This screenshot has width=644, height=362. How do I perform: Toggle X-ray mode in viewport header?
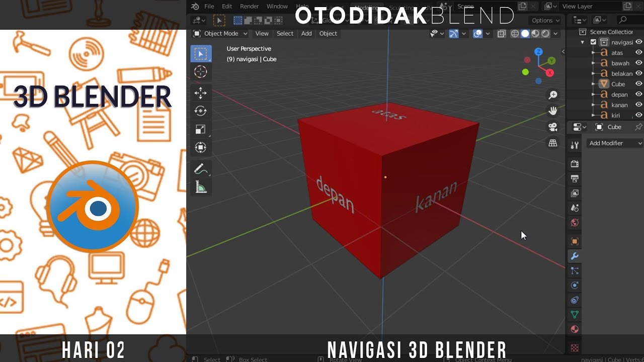[x=502, y=34]
